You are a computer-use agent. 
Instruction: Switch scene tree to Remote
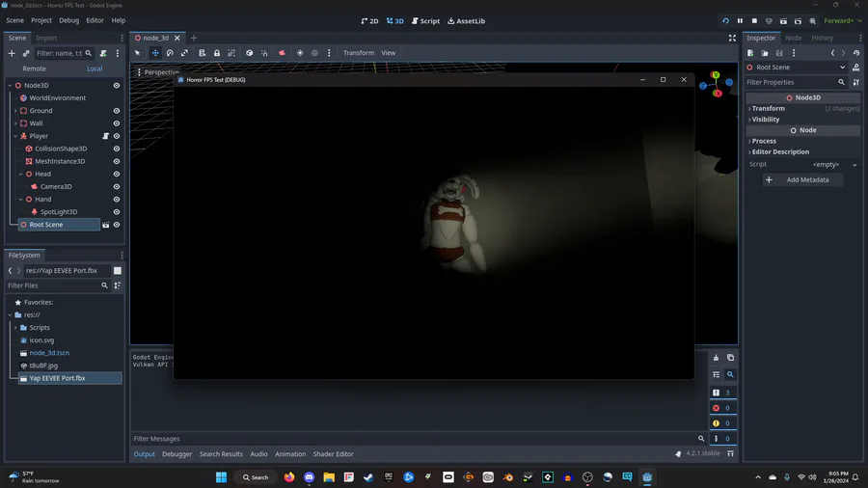[35, 68]
